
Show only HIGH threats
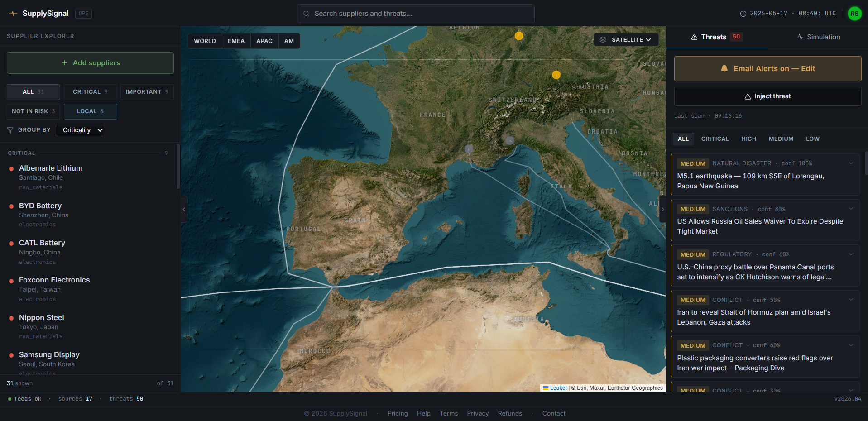click(x=748, y=139)
